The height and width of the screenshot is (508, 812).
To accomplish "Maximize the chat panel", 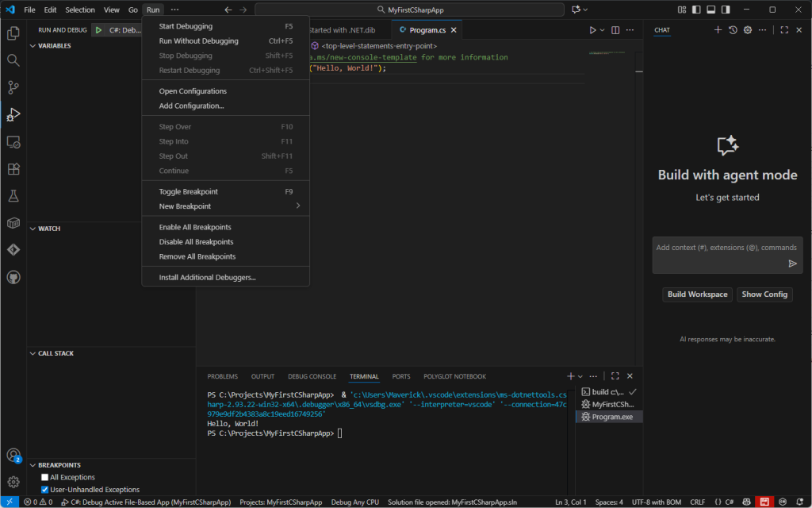I will pyautogui.click(x=784, y=30).
